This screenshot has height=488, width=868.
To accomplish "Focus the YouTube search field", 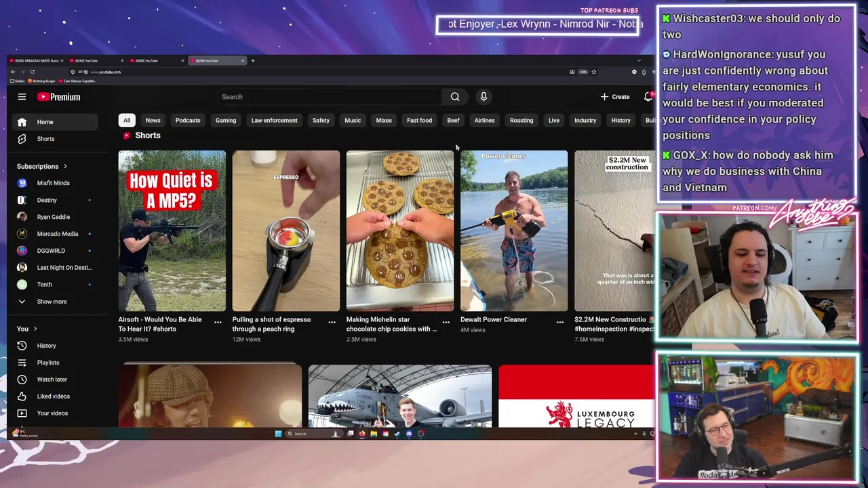I will pos(329,97).
